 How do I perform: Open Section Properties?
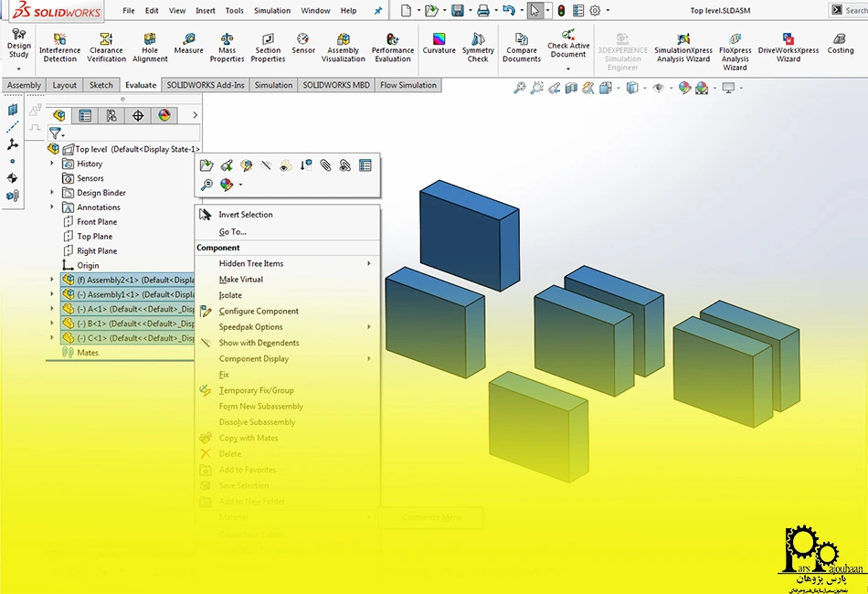coord(268,47)
